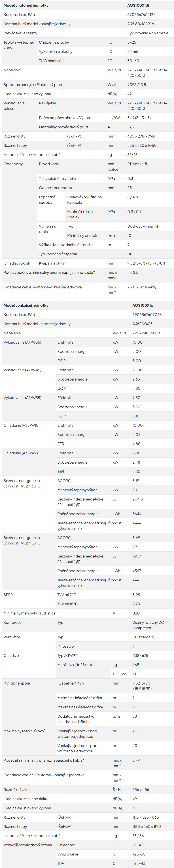Viewport: 174px width, 868px height.
Task: Click the 'Model vonkajšej jednotky' header
Action: coord(26,305)
